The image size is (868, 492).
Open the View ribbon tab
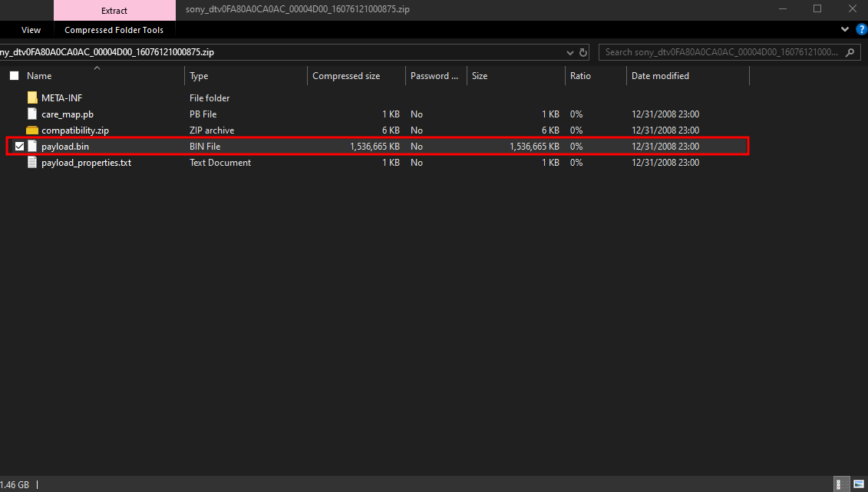31,30
